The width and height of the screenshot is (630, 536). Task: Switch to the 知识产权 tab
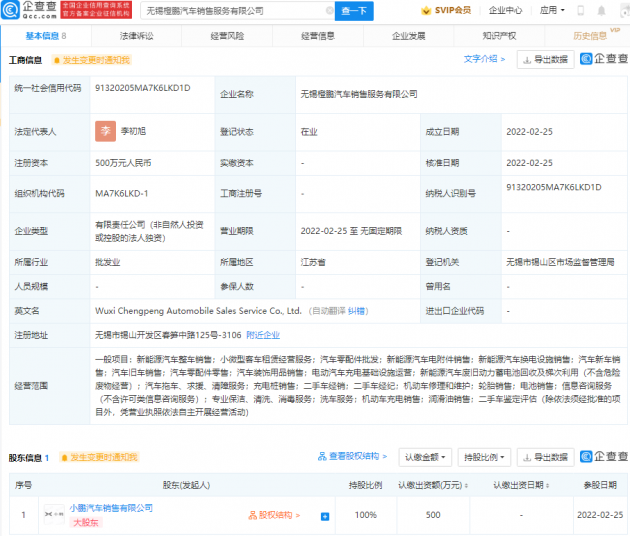[499, 35]
